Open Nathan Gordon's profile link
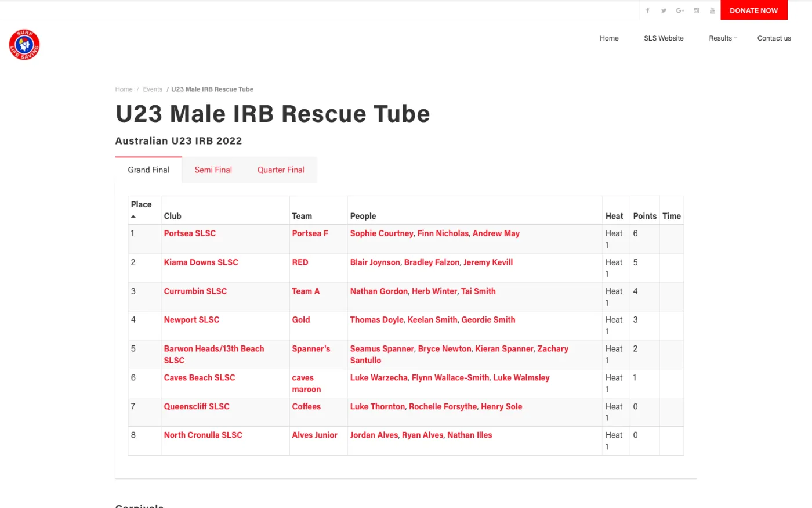Screen dimensions: 812x508 [379, 291]
